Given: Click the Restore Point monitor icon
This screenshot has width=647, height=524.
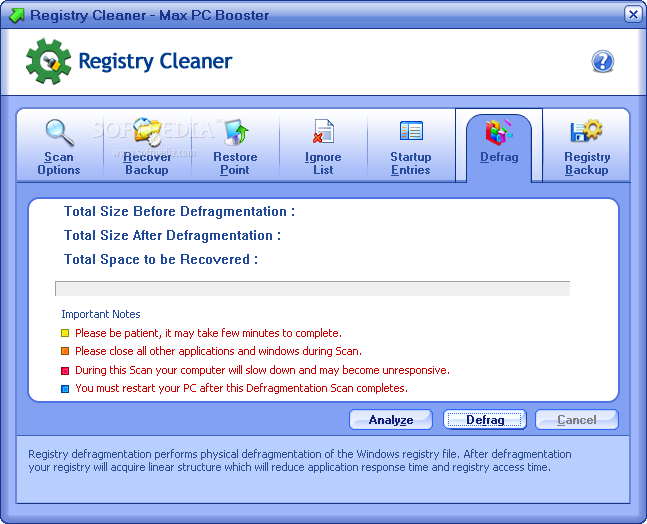Looking at the screenshot, I should pyautogui.click(x=236, y=132).
